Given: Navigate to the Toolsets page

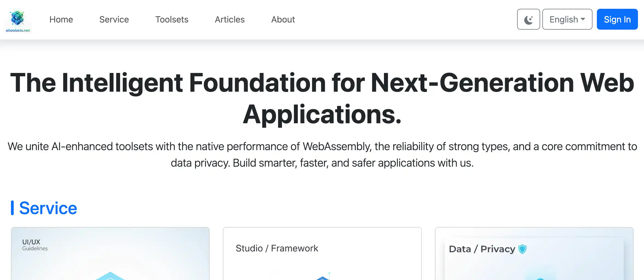Looking at the screenshot, I should tap(172, 19).
